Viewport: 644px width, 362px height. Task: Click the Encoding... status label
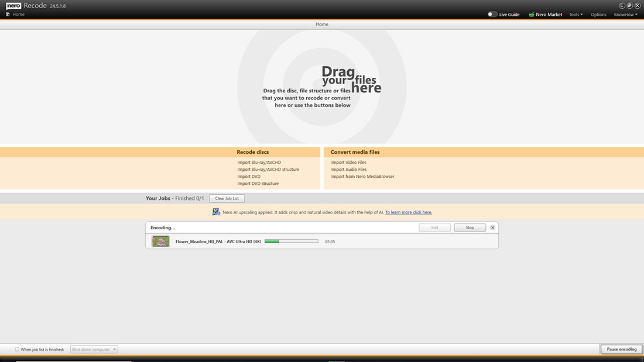coord(163,227)
